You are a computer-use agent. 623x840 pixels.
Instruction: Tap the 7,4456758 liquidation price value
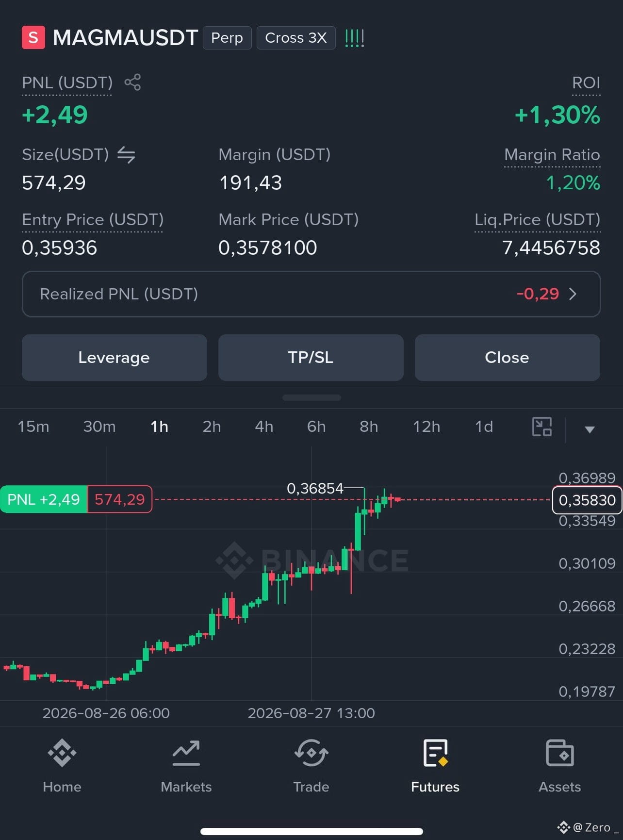click(551, 248)
